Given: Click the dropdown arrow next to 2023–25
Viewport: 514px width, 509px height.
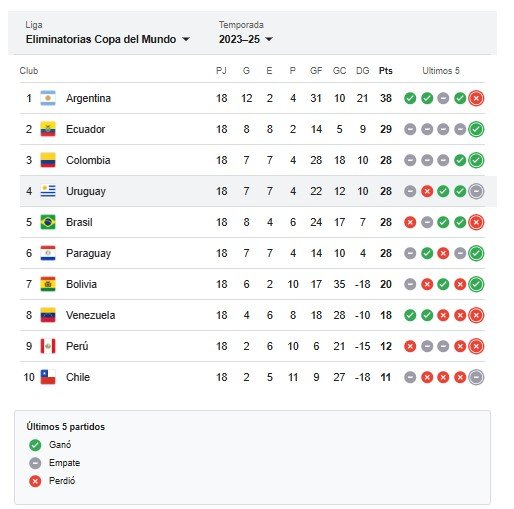Looking at the screenshot, I should [269, 39].
